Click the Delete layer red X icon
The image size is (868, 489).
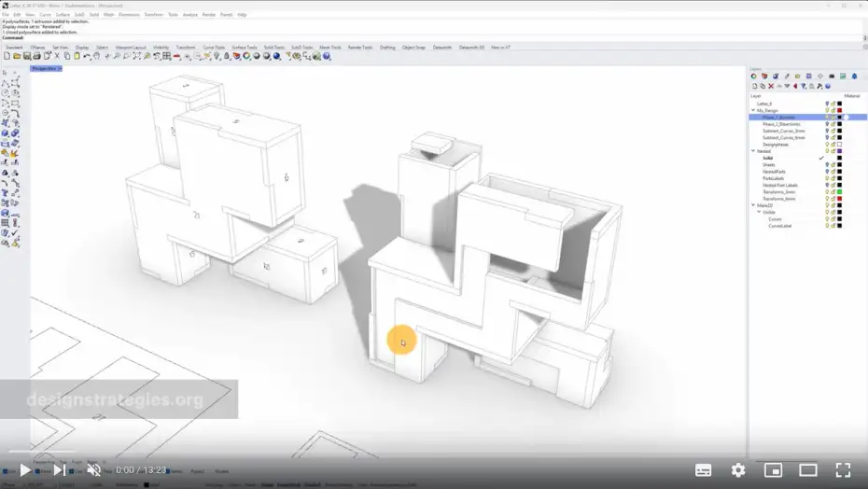click(x=771, y=87)
